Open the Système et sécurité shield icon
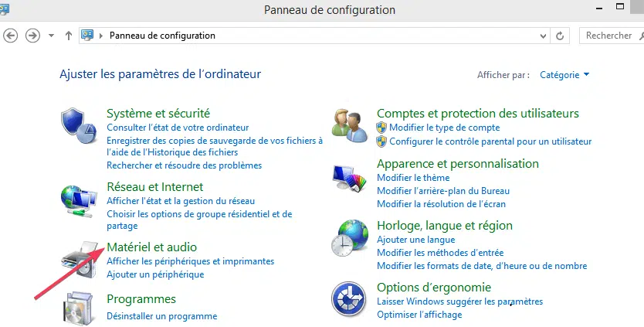644x327 pixels. point(79,126)
